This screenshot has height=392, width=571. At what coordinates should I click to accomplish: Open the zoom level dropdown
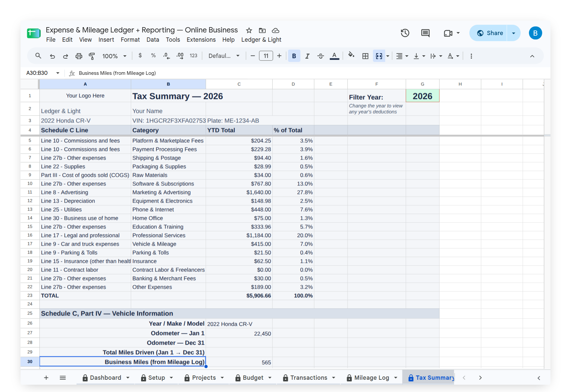(115, 56)
